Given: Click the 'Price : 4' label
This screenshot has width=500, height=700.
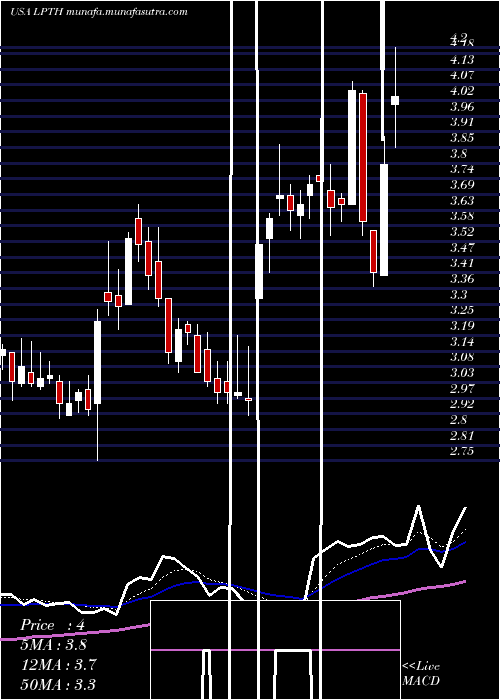Looking at the screenshot, I should 52,625.
